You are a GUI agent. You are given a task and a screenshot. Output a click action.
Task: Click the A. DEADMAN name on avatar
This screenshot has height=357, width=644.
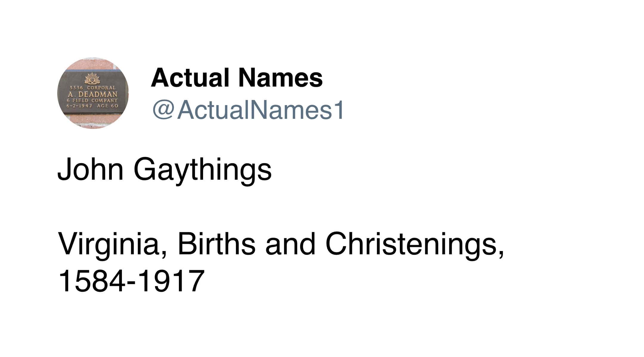(x=92, y=94)
